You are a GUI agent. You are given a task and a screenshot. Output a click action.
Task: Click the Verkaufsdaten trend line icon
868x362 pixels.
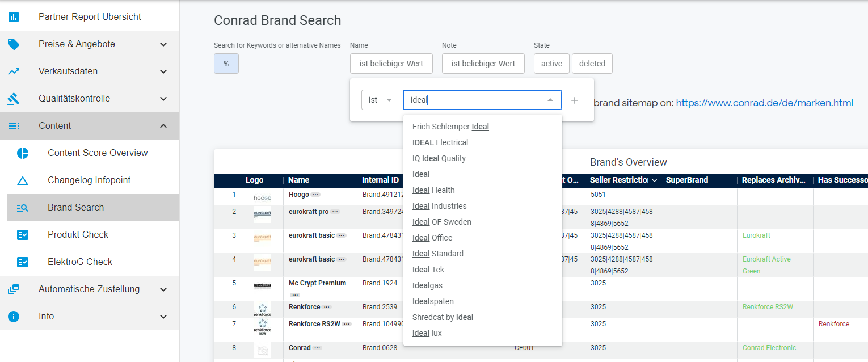click(14, 71)
